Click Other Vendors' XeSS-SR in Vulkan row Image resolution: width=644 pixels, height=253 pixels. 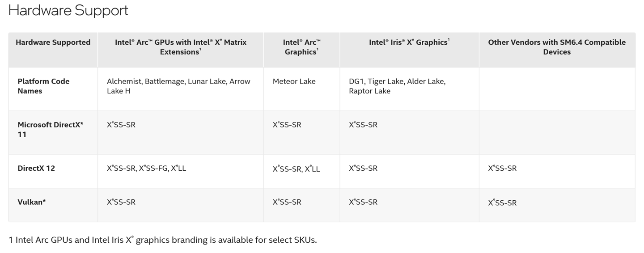pos(502,203)
